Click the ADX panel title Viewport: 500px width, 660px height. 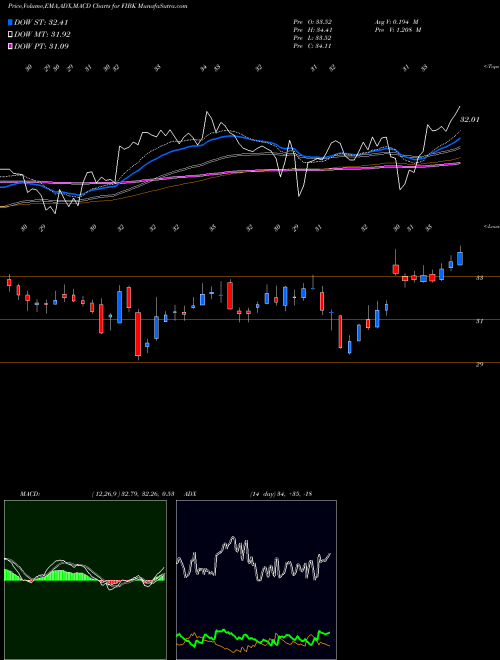[x=191, y=494]
